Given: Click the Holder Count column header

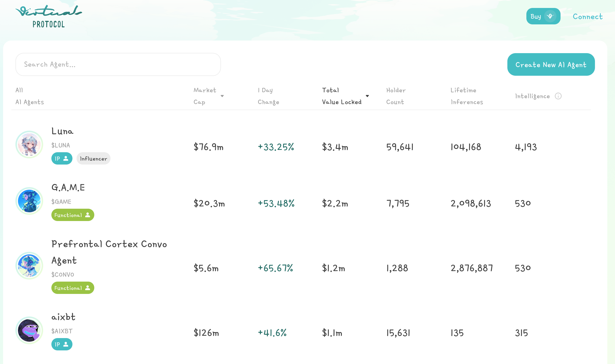Looking at the screenshot, I should pos(396,96).
